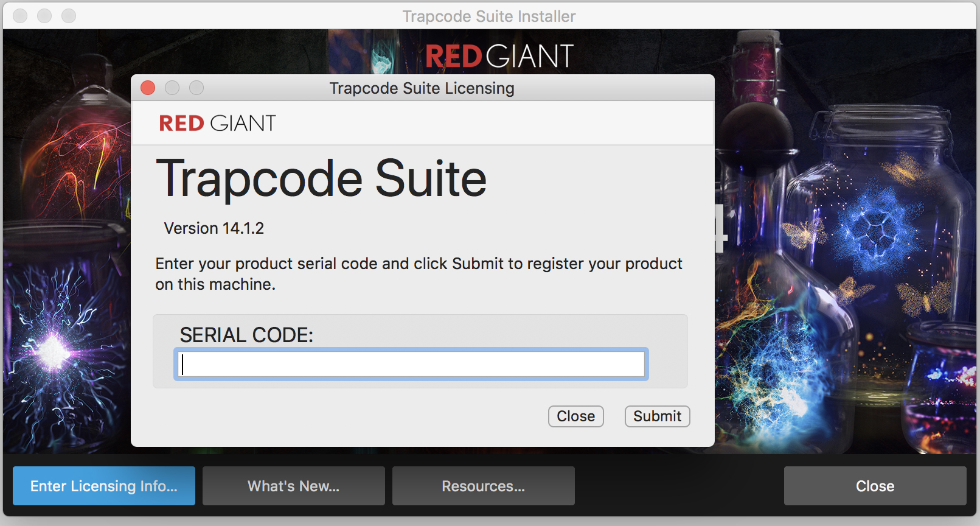Click the Serial Code input field
This screenshot has width=980, height=526.
(x=411, y=364)
